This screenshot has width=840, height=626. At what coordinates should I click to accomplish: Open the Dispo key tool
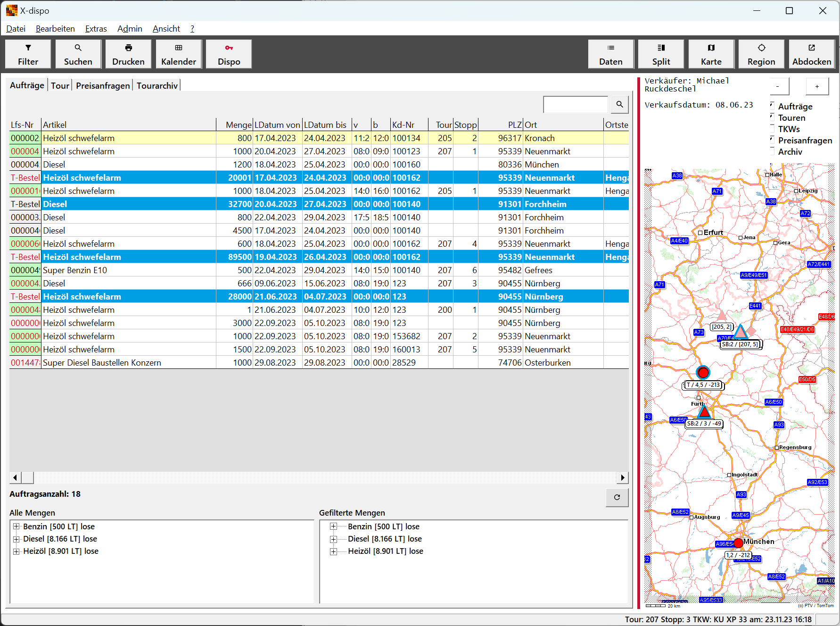click(x=229, y=54)
